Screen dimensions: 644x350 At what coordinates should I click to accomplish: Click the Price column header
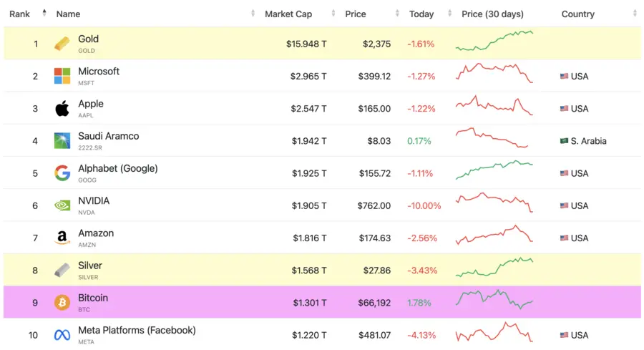click(x=355, y=14)
